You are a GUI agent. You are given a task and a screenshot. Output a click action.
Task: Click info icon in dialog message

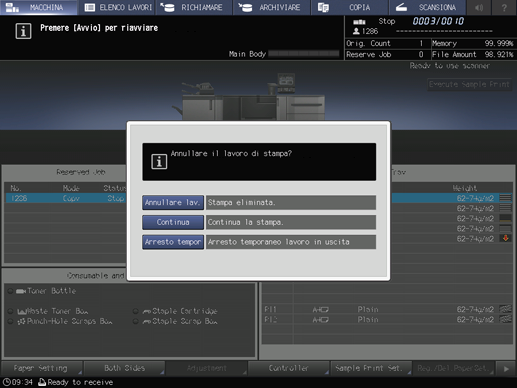(159, 162)
